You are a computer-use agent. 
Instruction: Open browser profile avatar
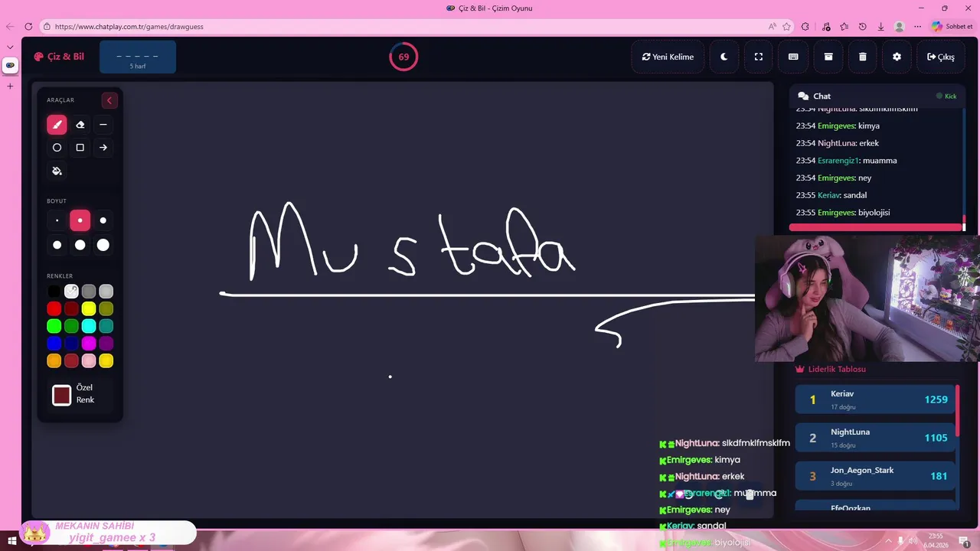(900, 26)
